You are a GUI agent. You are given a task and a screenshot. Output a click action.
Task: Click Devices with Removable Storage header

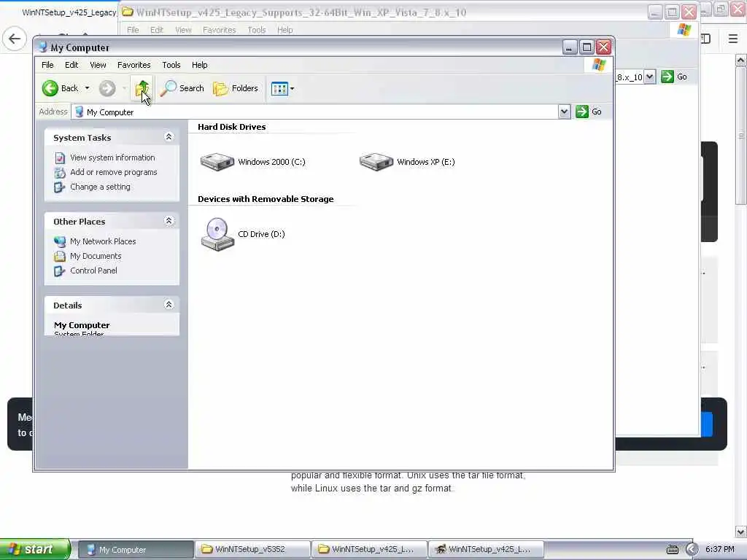(266, 199)
